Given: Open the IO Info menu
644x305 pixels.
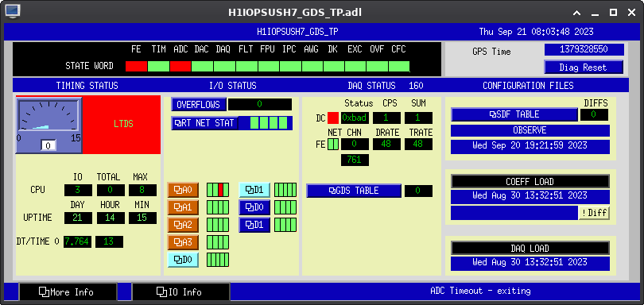Looking at the screenshot, I should (x=181, y=292).
